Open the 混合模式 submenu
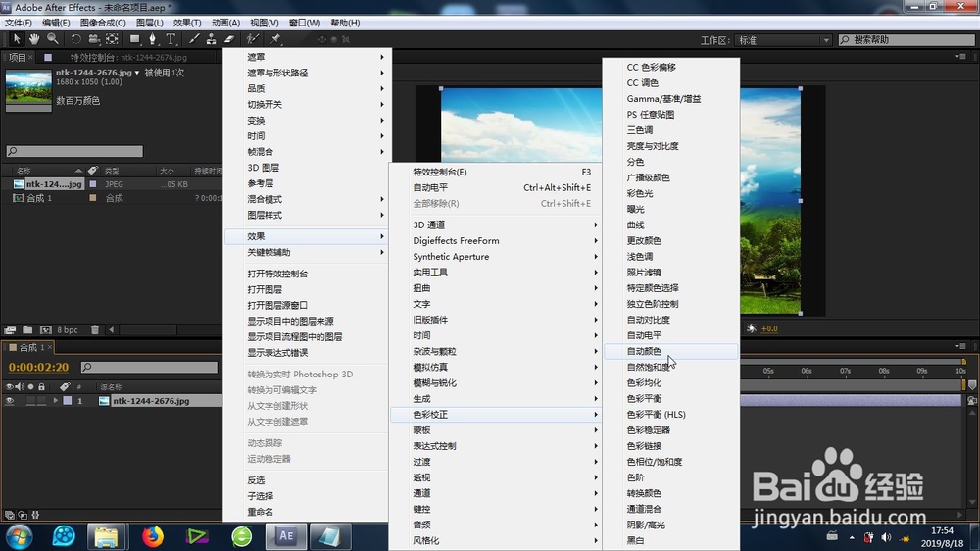 click(x=307, y=199)
